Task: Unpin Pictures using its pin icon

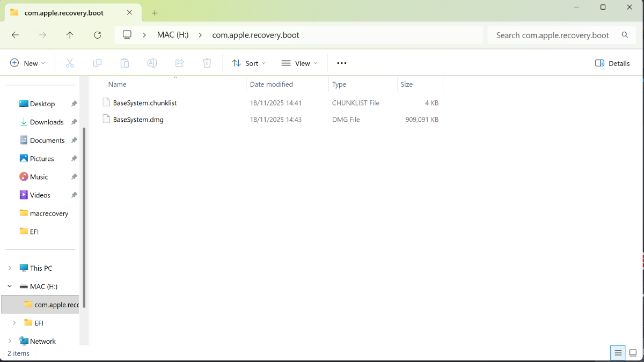Action: pos(74,158)
